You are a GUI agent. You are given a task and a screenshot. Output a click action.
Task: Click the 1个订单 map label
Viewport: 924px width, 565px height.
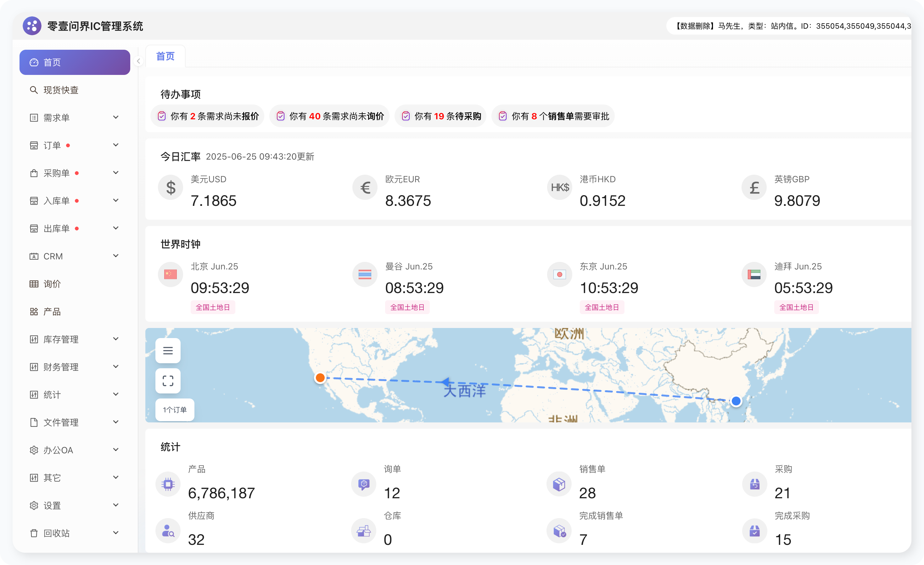(175, 410)
